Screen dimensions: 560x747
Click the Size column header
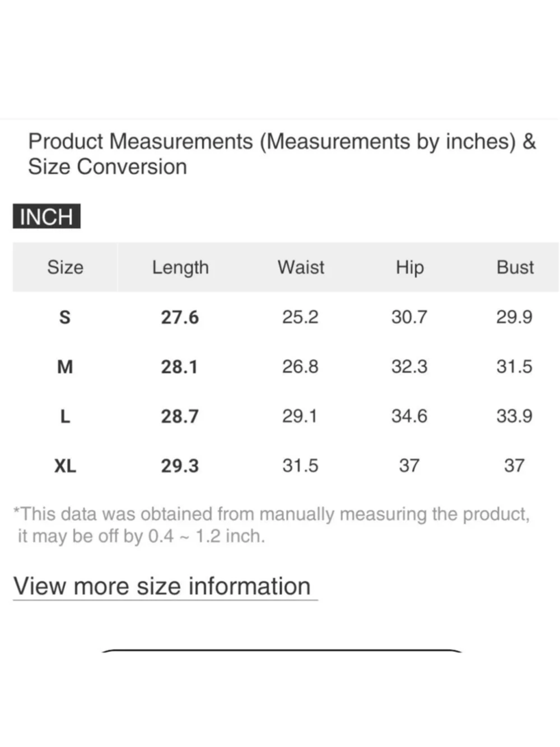65,267
